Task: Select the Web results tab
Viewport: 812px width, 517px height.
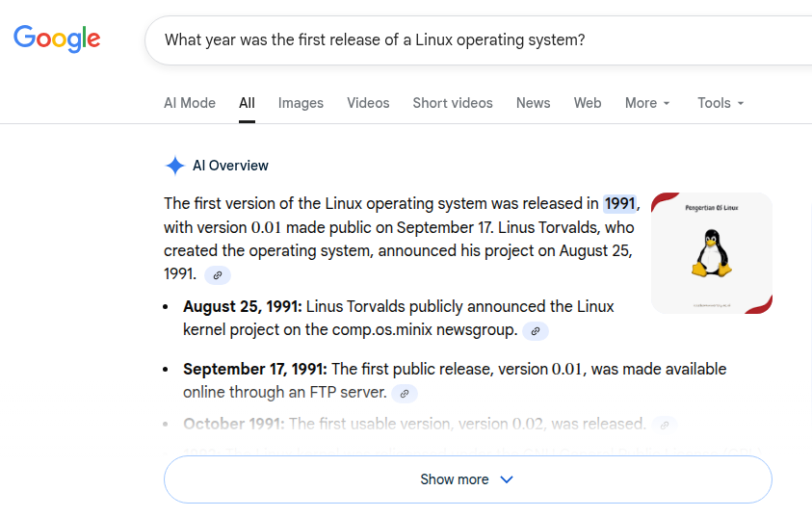Action: pos(588,103)
